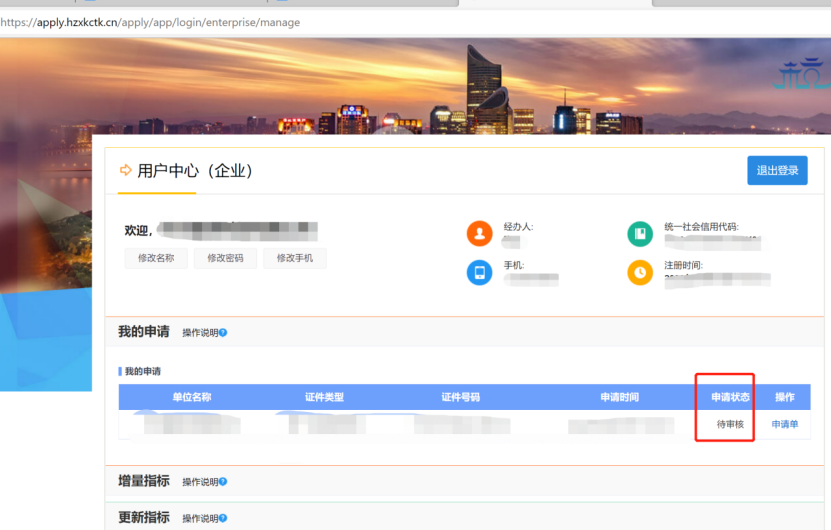The height and width of the screenshot is (530, 831).
Task: Open the 申请单 link in 操作 column
Action: pyautogui.click(x=785, y=425)
